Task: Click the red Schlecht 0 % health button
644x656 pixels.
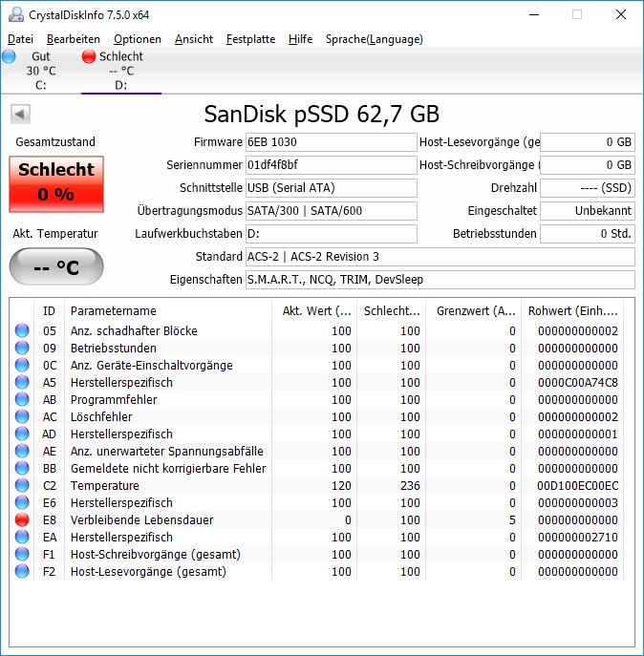Action: coord(56,183)
